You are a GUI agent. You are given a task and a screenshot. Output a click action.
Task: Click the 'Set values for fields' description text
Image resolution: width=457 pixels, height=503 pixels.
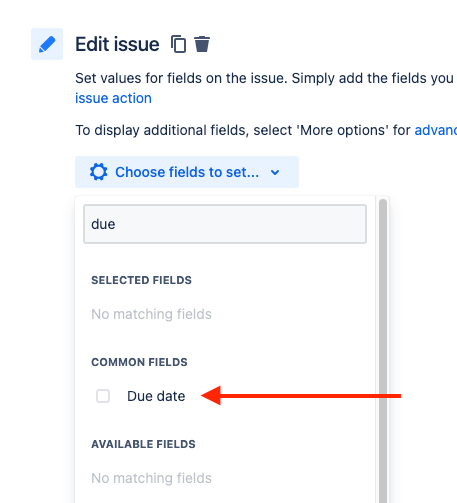pos(266,78)
